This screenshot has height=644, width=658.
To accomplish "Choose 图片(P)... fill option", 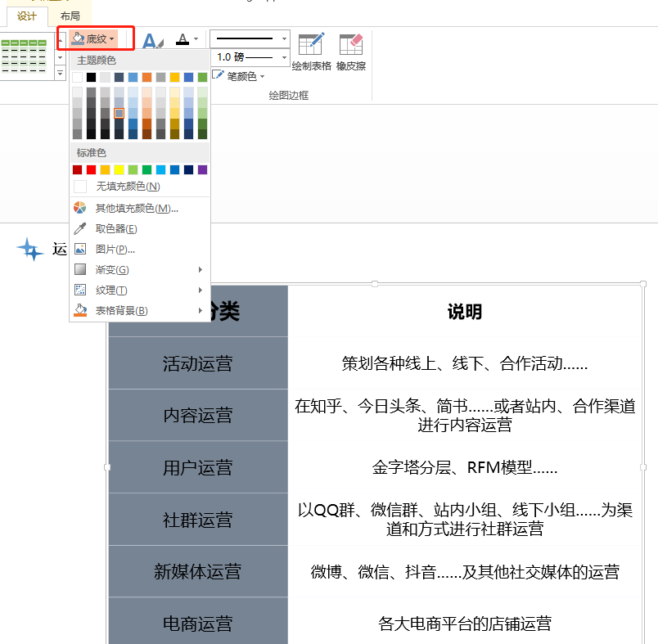I will [141, 250].
